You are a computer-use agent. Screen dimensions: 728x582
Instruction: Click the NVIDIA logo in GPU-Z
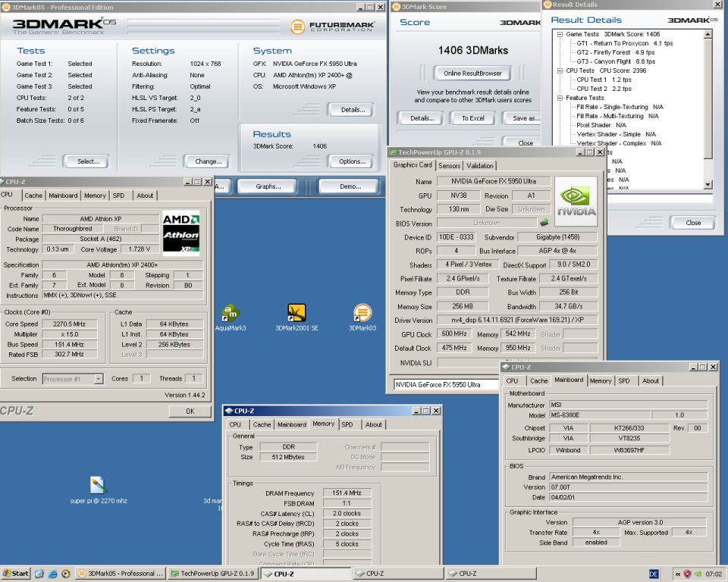576,202
